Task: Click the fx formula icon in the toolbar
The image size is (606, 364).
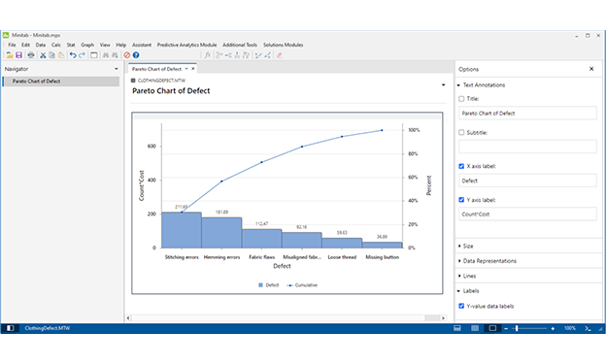Action: coord(208,55)
